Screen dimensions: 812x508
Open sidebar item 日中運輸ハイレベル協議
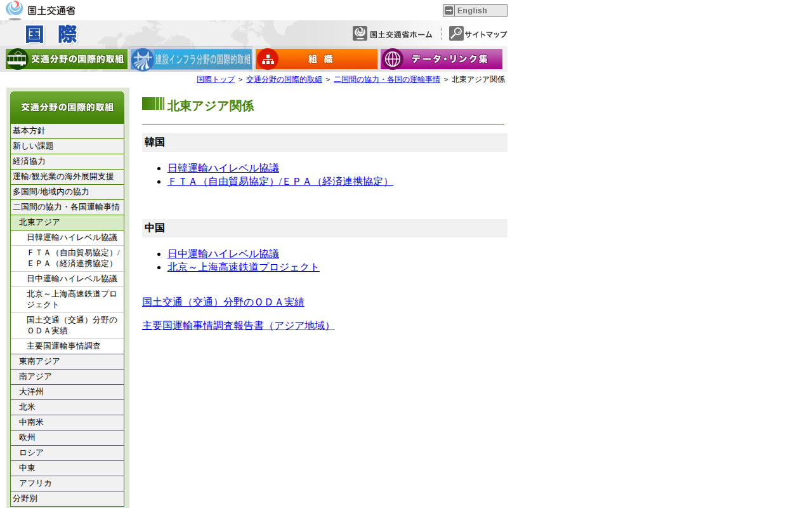(x=67, y=279)
